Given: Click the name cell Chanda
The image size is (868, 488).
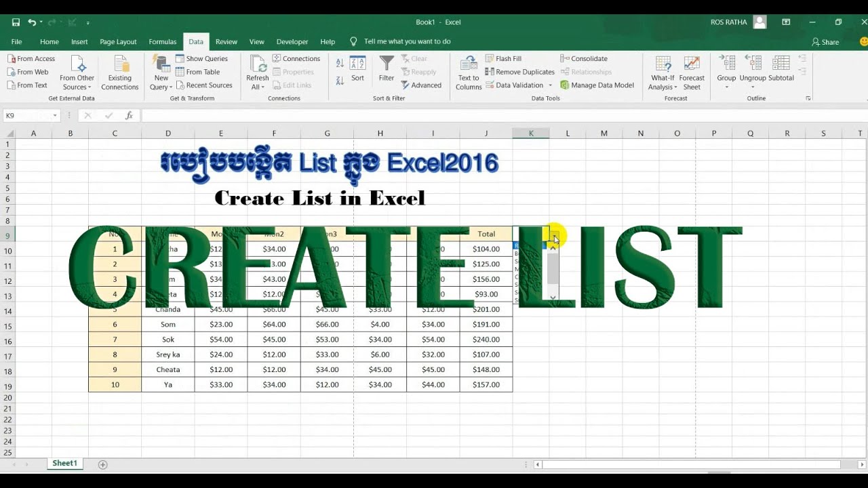Looking at the screenshot, I should coord(168,309).
